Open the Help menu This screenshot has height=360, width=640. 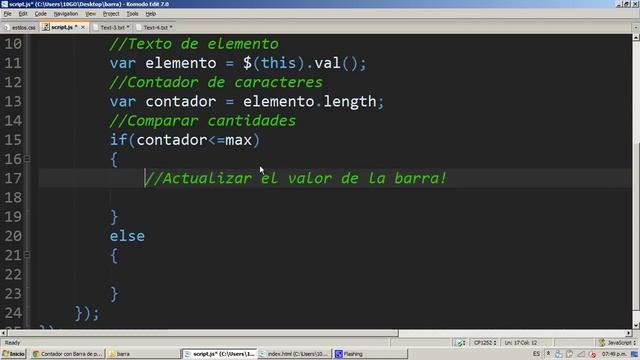point(151,14)
